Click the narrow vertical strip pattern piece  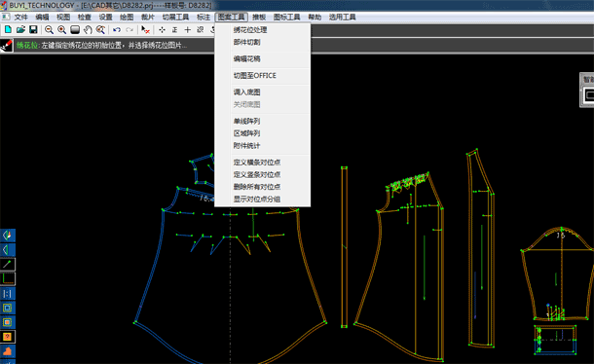(344, 246)
